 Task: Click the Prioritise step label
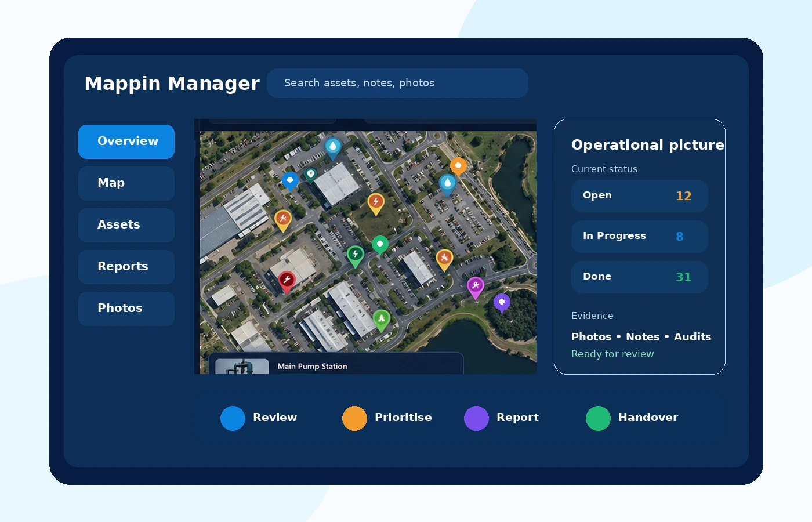(403, 417)
